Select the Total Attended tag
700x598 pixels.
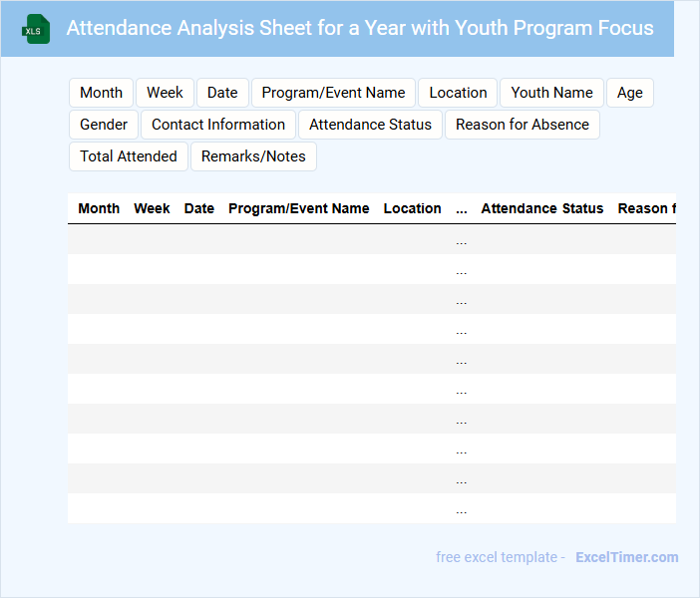[128, 156]
